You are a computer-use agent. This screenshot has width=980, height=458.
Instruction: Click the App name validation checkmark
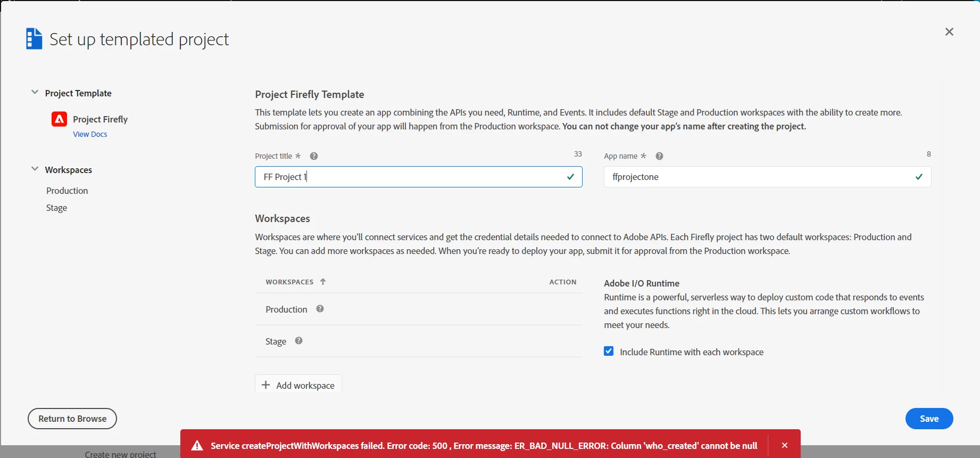[x=919, y=177]
